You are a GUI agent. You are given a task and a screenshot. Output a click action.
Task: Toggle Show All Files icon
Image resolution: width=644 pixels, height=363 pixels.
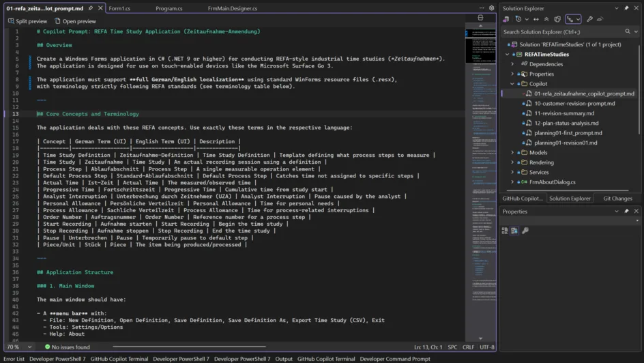[x=557, y=19]
